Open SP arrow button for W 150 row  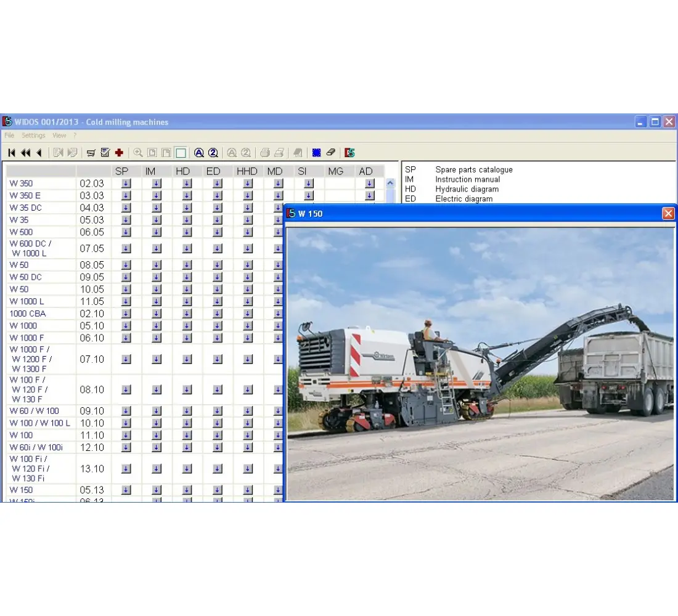126,490
